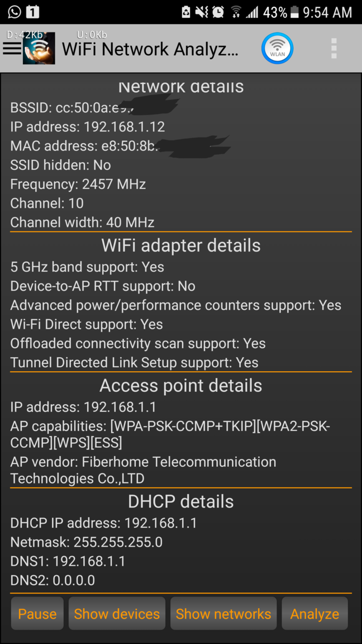Click the Show networks button
This screenshot has width=362, height=644.
(x=223, y=614)
